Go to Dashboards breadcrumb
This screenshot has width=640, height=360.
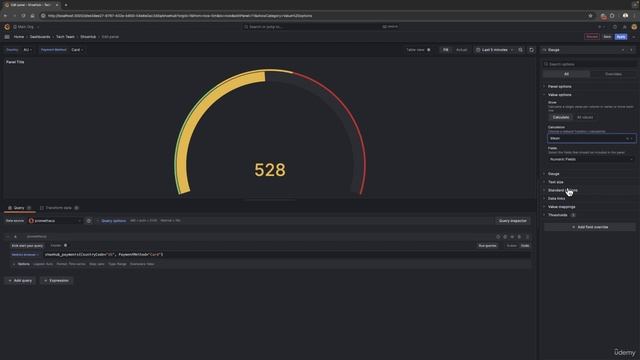tap(40, 37)
